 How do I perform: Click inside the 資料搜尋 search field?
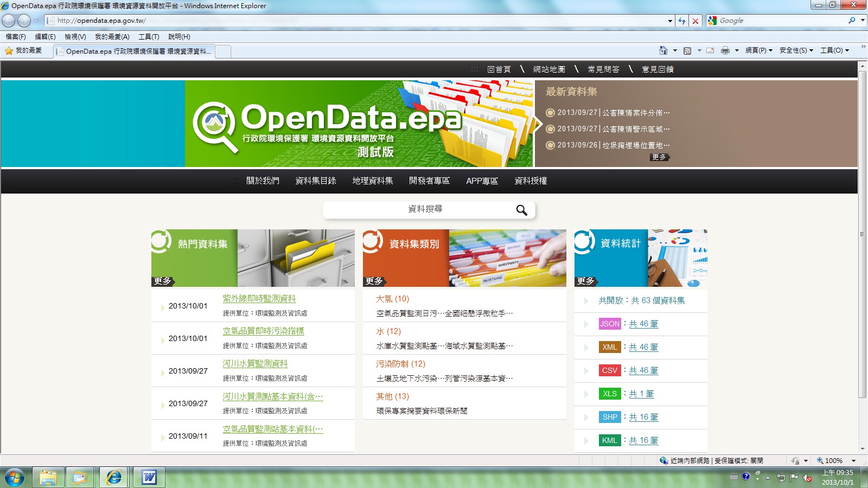(425, 209)
